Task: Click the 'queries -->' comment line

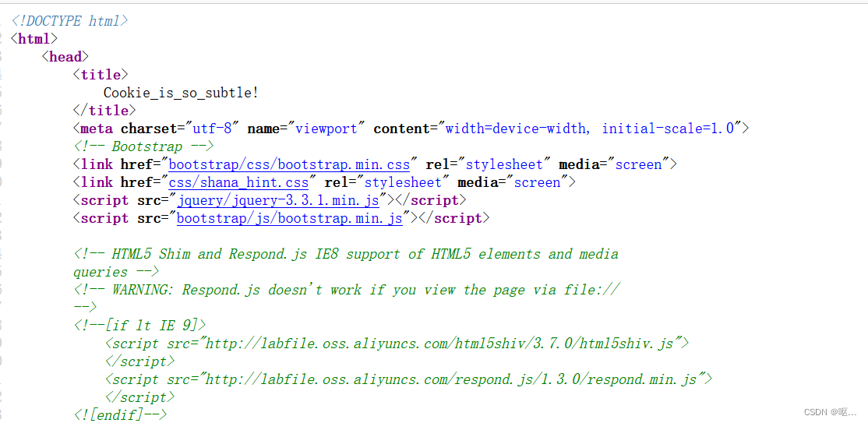Action: coord(116,272)
